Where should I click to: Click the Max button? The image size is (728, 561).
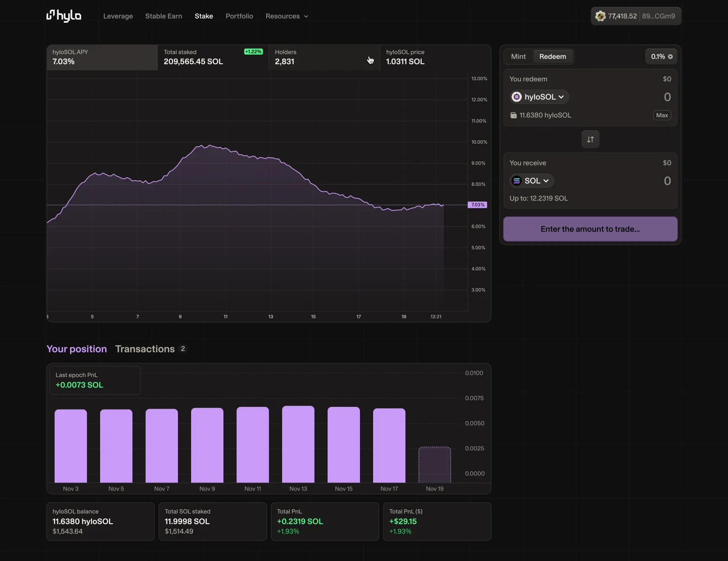[x=662, y=115]
